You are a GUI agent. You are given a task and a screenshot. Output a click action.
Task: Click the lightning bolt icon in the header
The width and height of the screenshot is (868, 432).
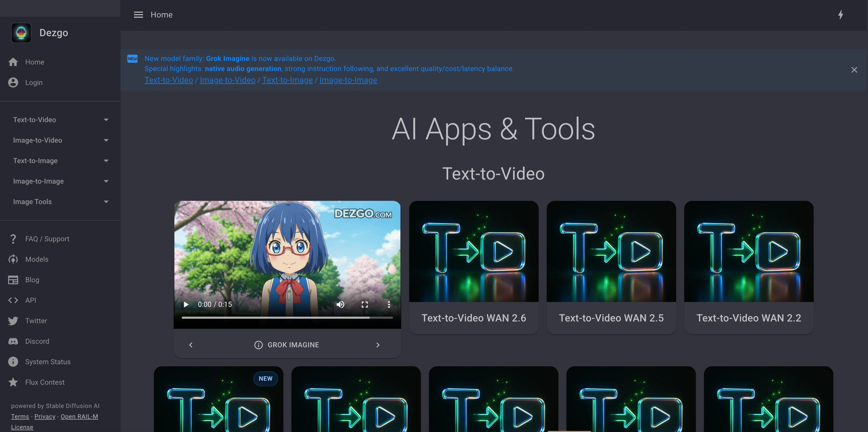841,15
